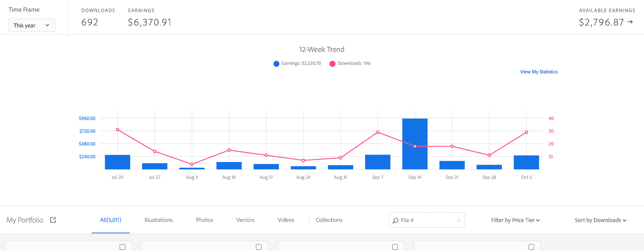Click the 'Earnings: $2,520.70' legend label
Screen dimensions: 644x251
301,64
